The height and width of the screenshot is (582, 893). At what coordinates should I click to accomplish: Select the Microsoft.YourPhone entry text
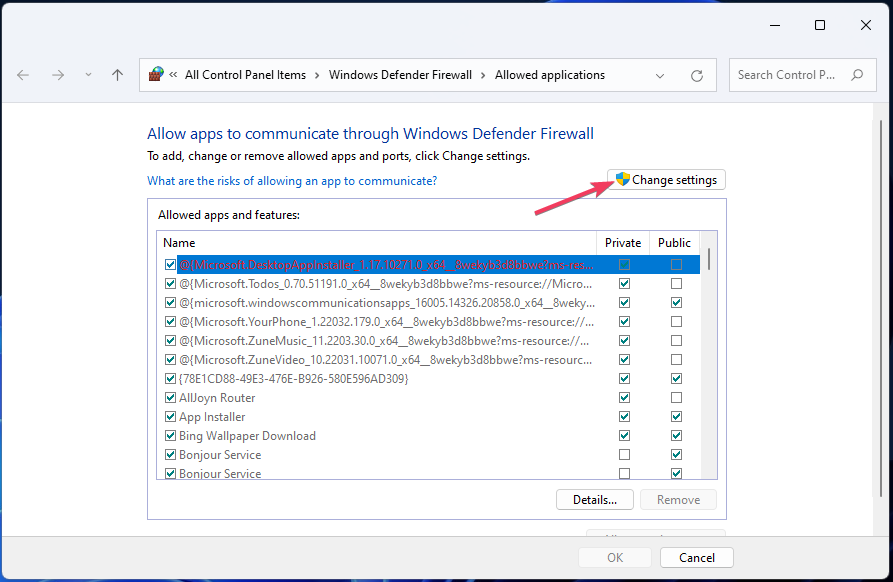(386, 322)
